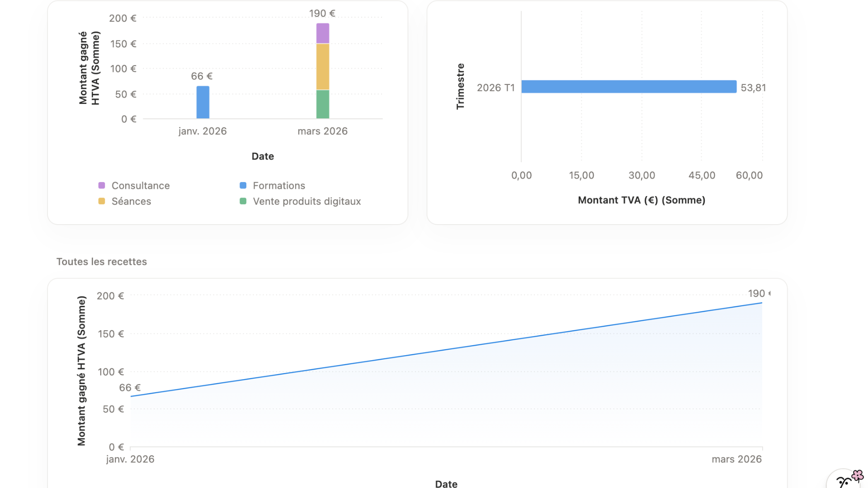
Task: Toggle the Consultance legend entry
Action: (141, 186)
